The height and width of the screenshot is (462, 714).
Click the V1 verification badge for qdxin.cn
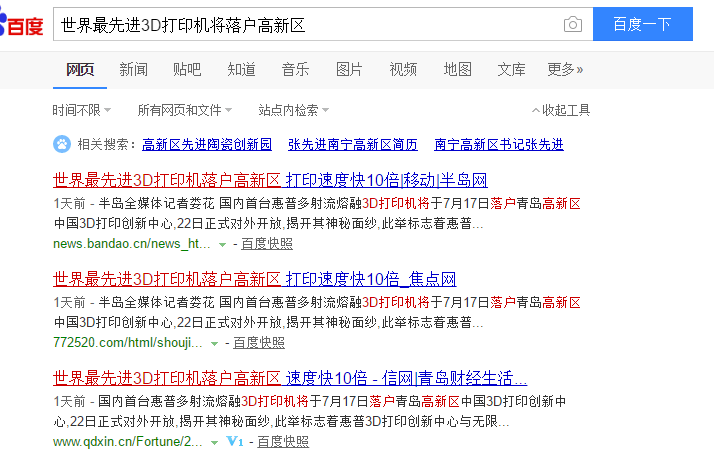coord(235,442)
